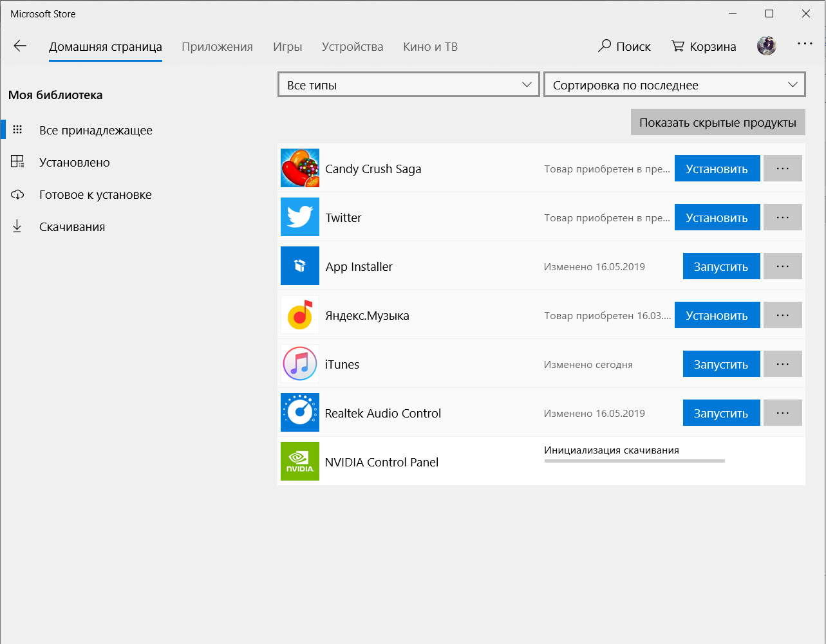The image size is (826, 644).
Task: Switch to Игры tab
Action: click(287, 47)
